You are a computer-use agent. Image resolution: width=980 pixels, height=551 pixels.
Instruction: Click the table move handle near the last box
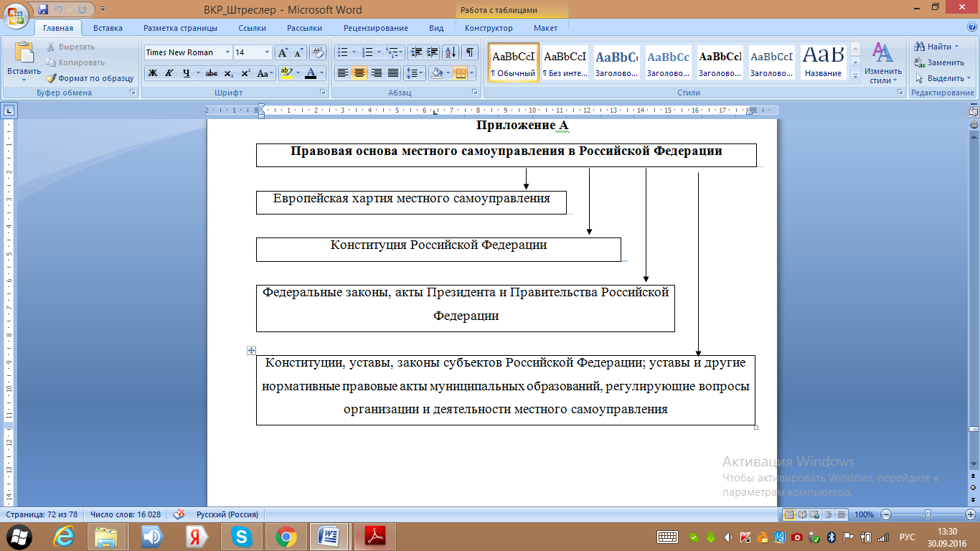(x=252, y=350)
